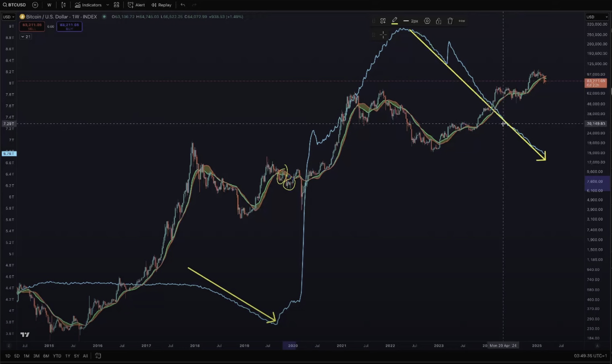The image size is (612, 364).
Task: Click the Bitcoin / U.S. Dollar symbol title
Action: click(61, 17)
